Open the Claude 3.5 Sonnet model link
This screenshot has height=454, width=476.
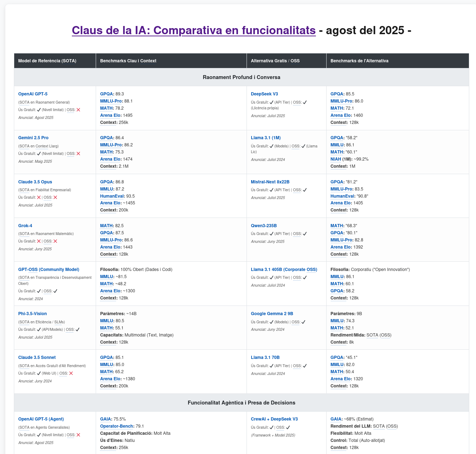37,358
